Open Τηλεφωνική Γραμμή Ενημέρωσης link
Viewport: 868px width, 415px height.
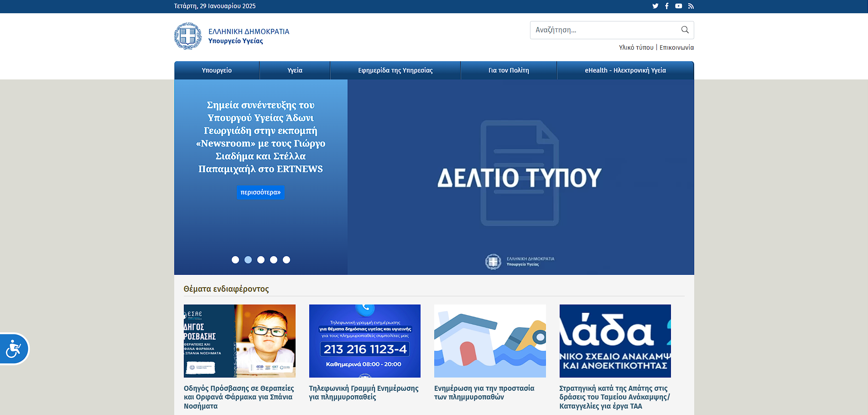[364, 393]
